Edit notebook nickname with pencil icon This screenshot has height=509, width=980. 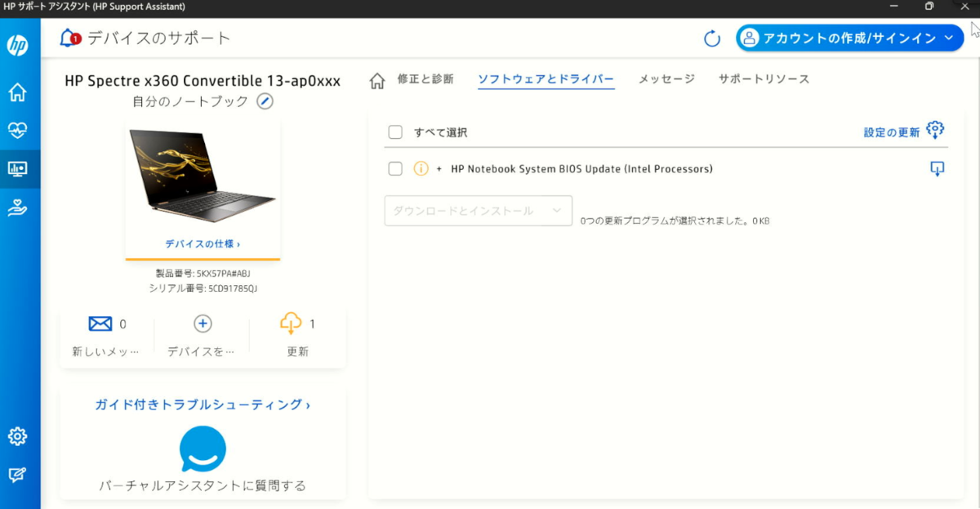(265, 101)
